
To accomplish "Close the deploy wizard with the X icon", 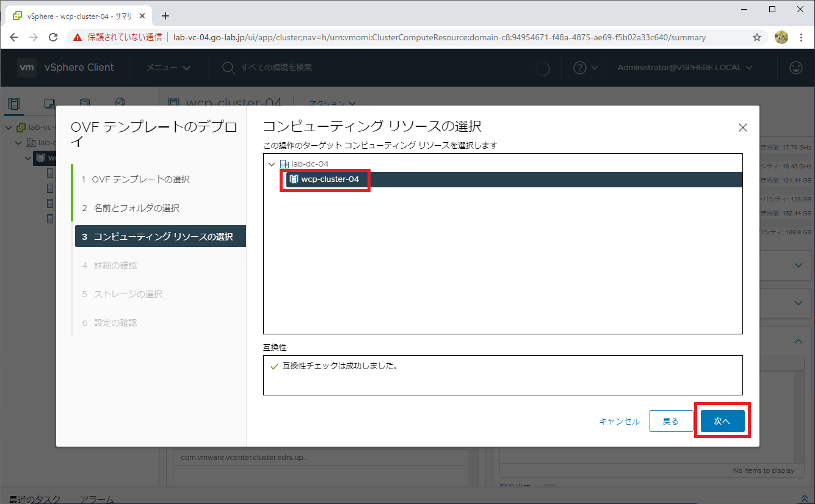I will click(743, 128).
